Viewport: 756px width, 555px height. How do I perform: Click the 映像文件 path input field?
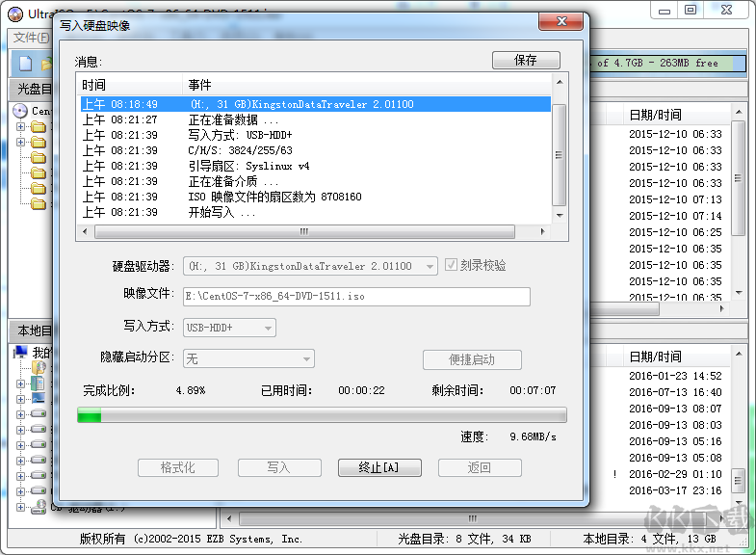354,297
